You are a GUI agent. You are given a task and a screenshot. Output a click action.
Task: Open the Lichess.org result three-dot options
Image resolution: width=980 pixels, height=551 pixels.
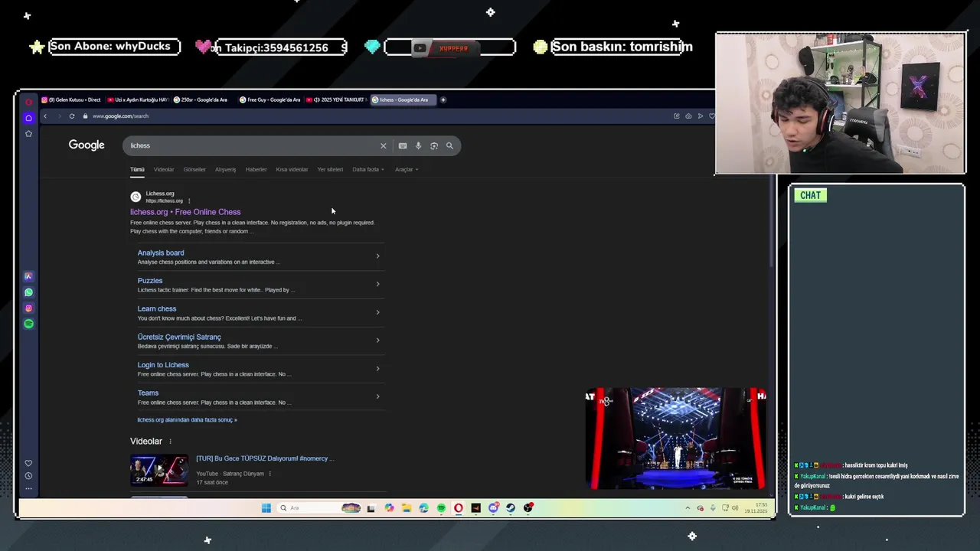[x=189, y=201]
